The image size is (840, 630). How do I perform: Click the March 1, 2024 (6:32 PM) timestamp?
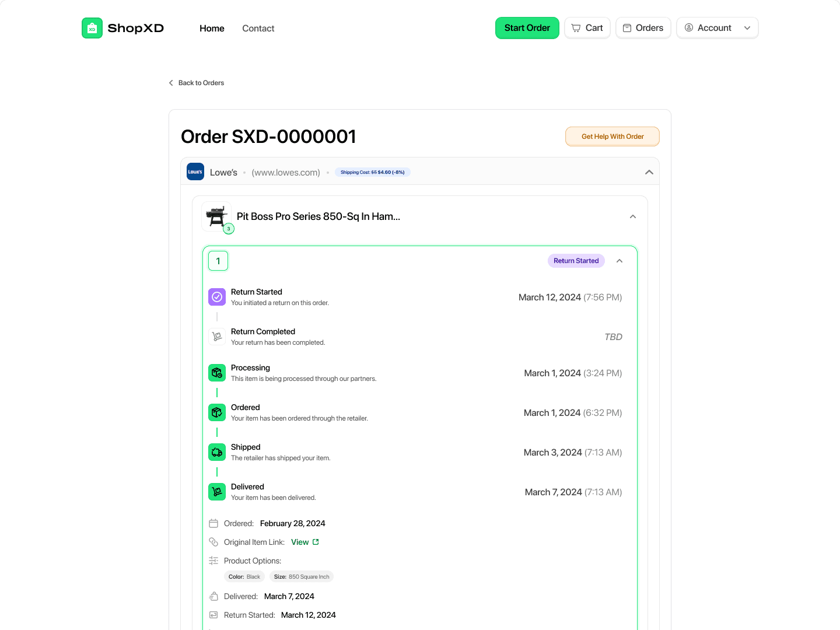[573, 412]
